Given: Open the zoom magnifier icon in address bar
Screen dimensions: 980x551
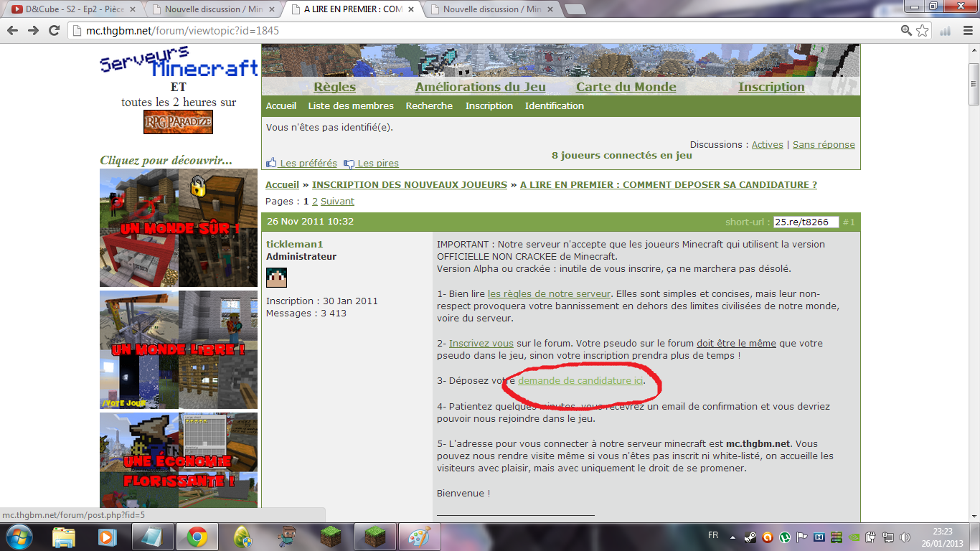Looking at the screenshot, I should [907, 31].
